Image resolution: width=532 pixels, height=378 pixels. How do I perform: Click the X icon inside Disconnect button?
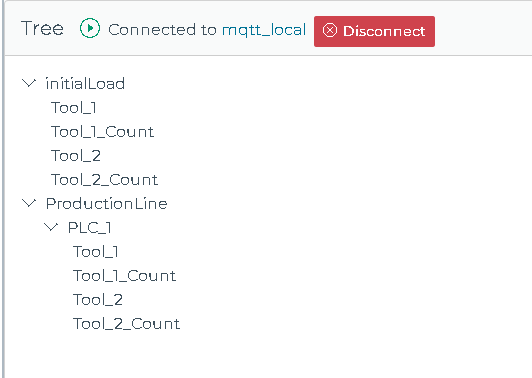pos(330,31)
